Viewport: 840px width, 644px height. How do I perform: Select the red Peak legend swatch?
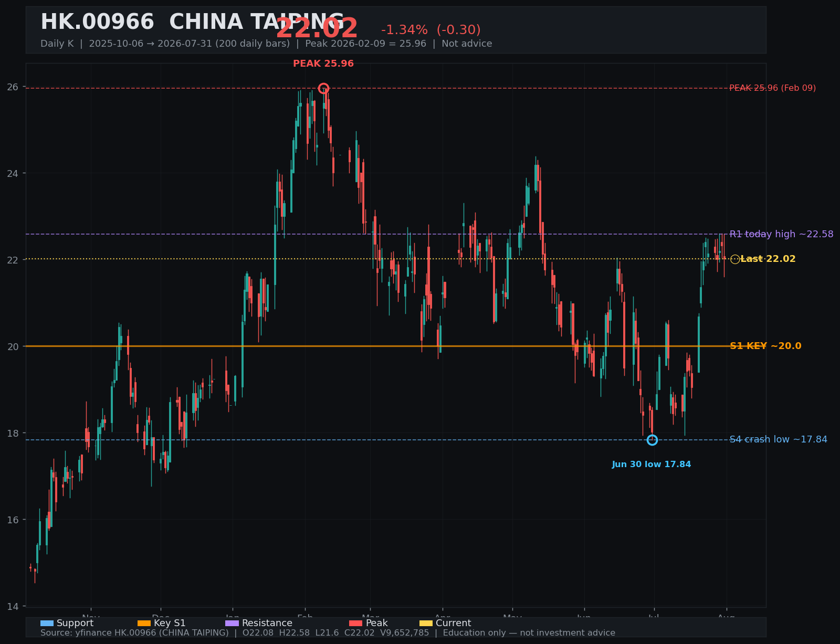click(x=356, y=624)
